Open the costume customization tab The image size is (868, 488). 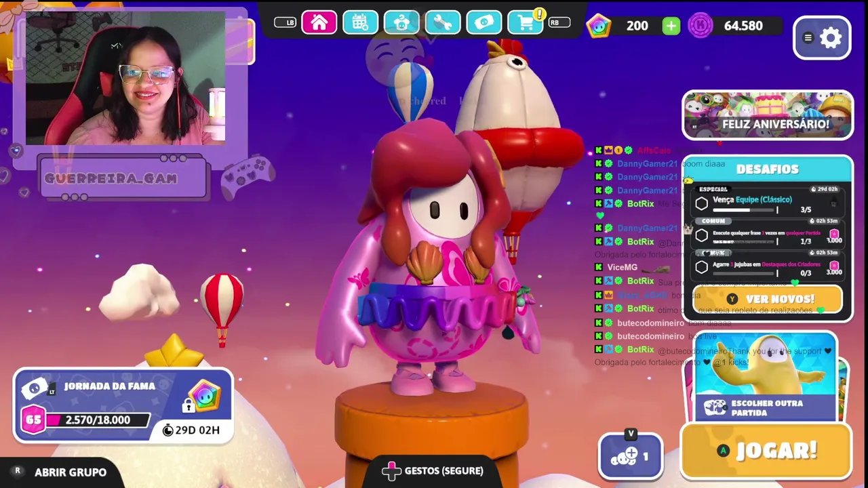point(401,23)
